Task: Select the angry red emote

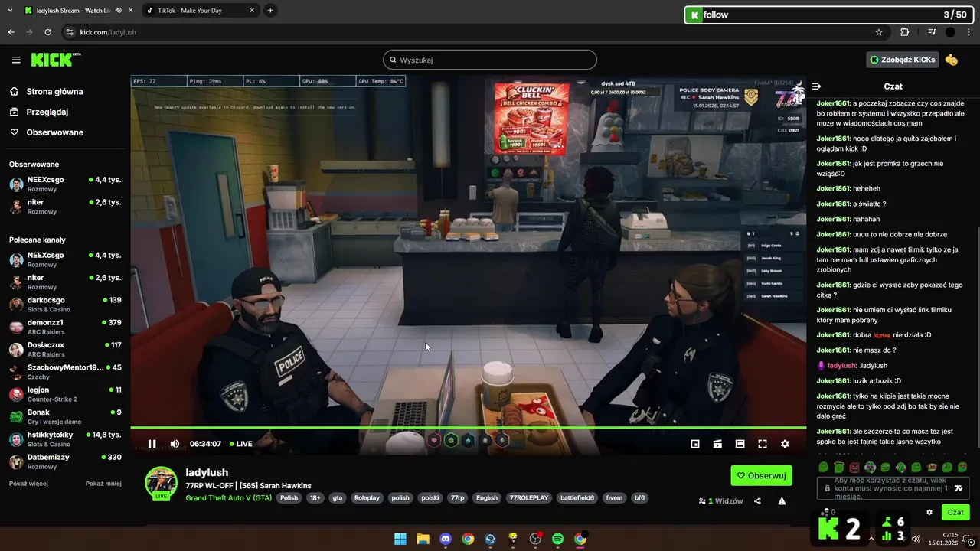Action: tap(854, 467)
